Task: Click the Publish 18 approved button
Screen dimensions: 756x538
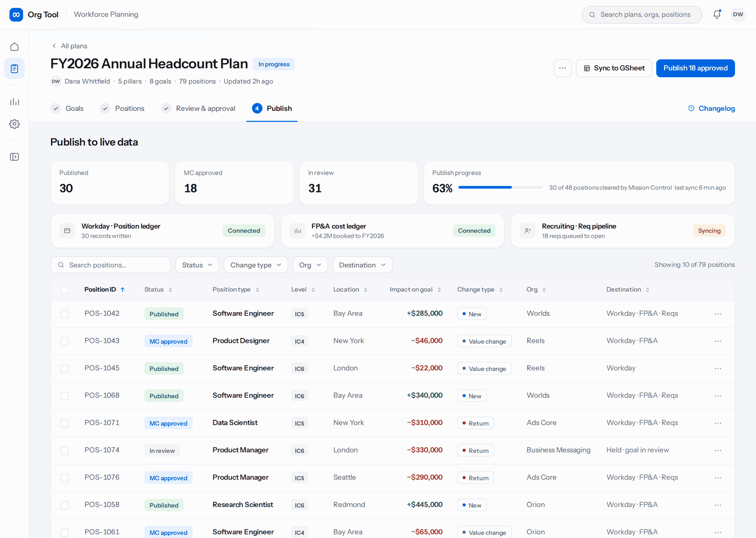Action: coord(696,68)
